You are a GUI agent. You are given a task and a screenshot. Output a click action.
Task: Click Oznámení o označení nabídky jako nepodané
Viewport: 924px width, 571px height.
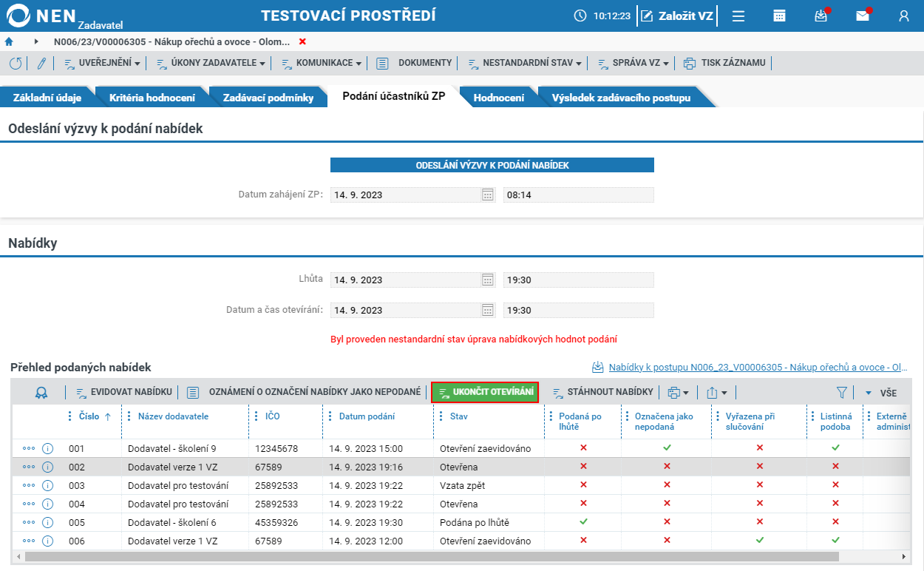pyautogui.click(x=304, y=392)
